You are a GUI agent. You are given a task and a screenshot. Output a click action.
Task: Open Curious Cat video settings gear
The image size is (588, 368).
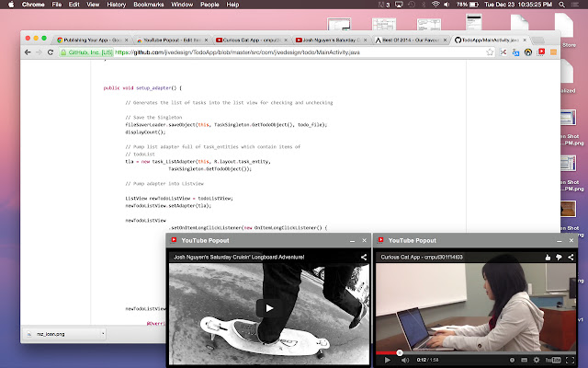537,360
